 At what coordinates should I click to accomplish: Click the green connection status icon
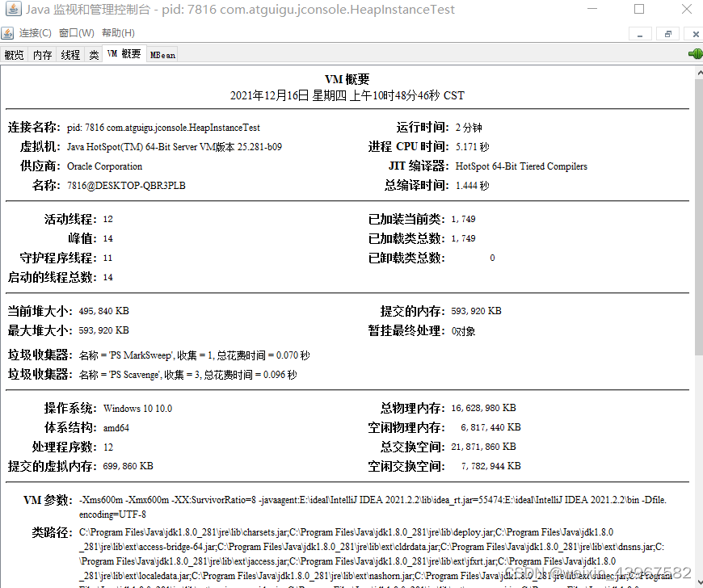click(696, 54)
